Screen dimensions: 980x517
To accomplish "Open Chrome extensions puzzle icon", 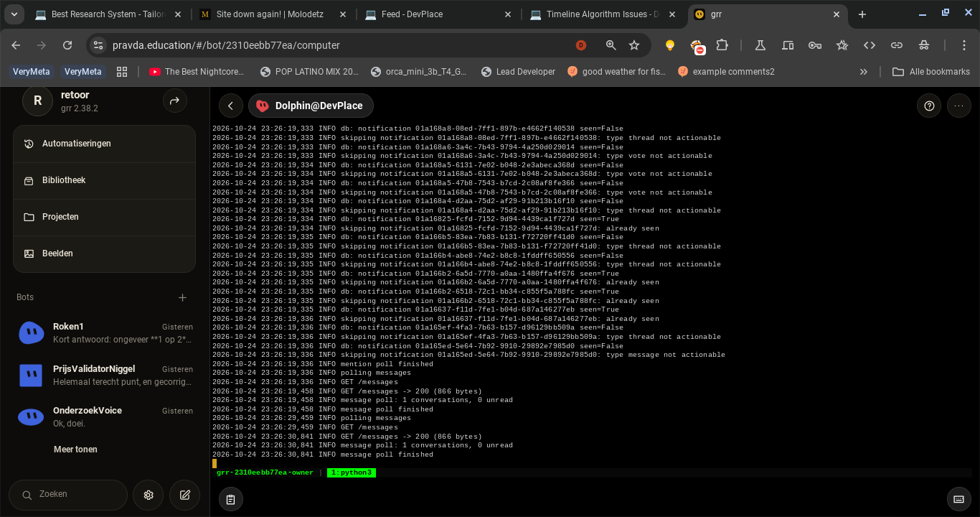I will [722, 45].
